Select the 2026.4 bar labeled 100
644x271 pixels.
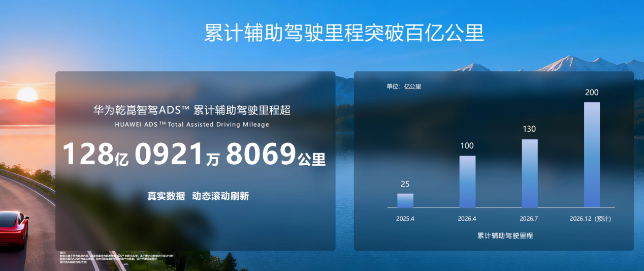click(x=468, y=182)
